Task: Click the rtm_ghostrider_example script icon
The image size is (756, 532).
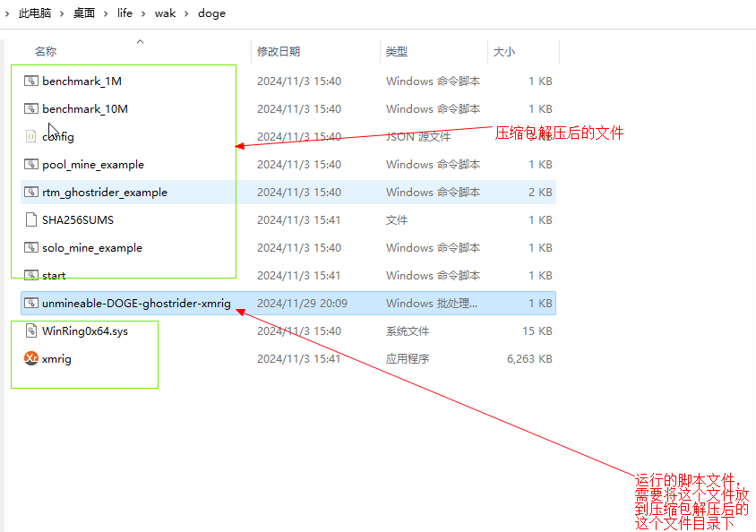Action: (x=30, y=192)
